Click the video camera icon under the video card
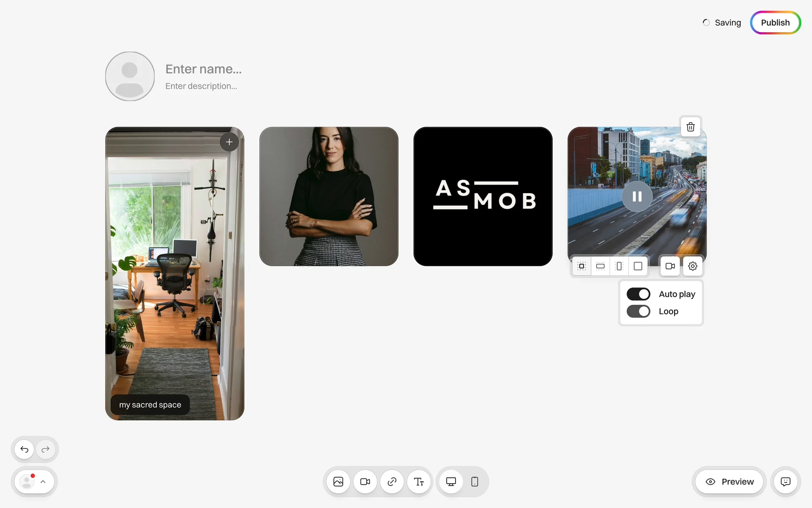Image resolution: width=812 pixels, height=508 pixels. 670,266
